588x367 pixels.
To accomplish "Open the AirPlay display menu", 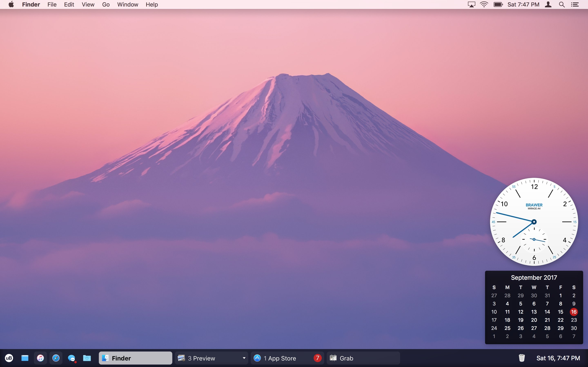I will 471,5.
